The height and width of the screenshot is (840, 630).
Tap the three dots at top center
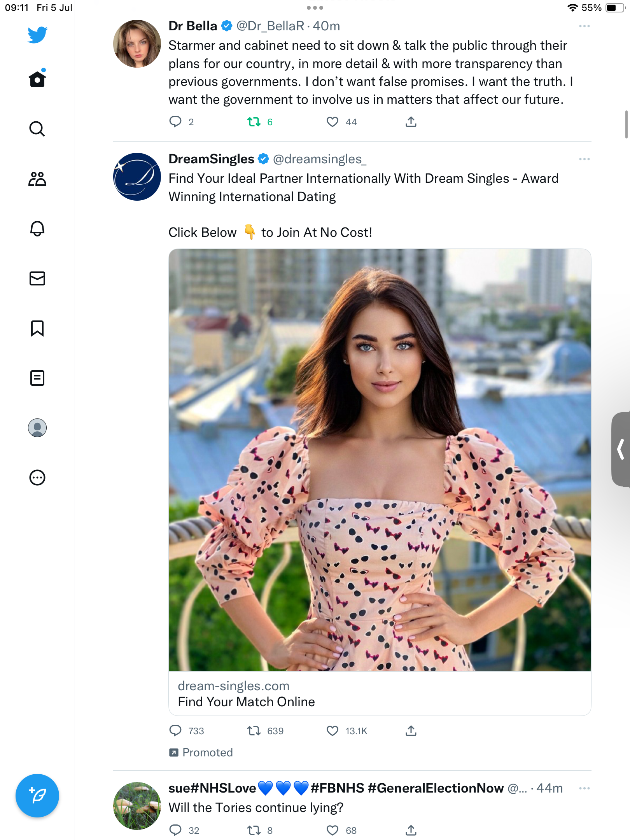click(x=315, y=8)
